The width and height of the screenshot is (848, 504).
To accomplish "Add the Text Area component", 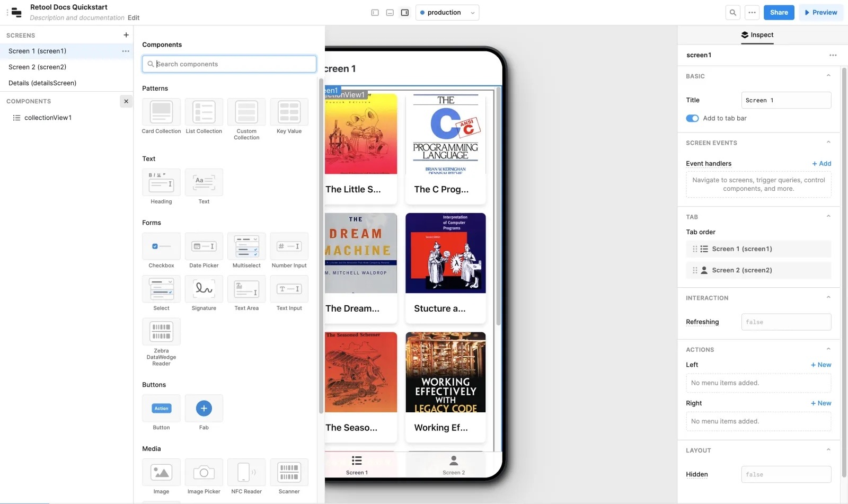I will point(246,289).
